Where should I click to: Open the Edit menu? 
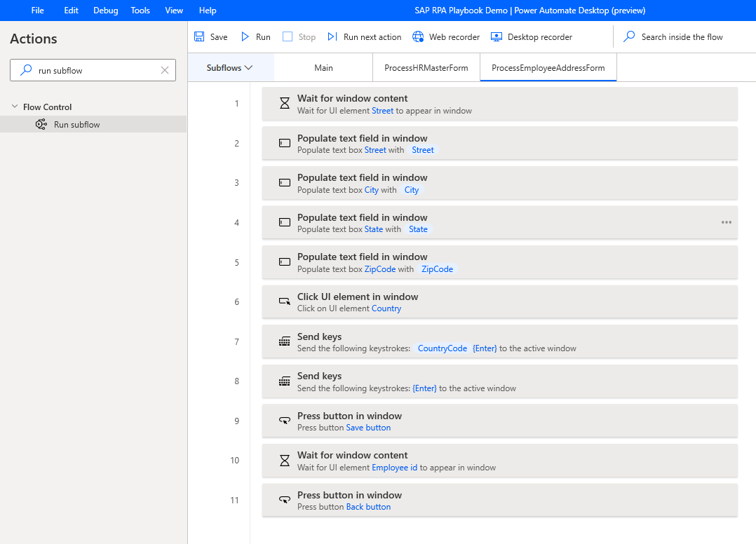[x=72, y=11]
